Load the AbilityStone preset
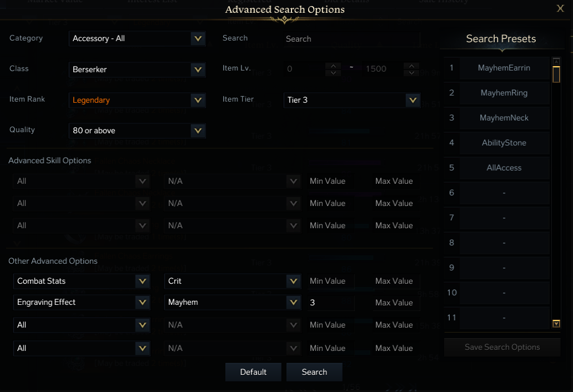 (504, 143)
